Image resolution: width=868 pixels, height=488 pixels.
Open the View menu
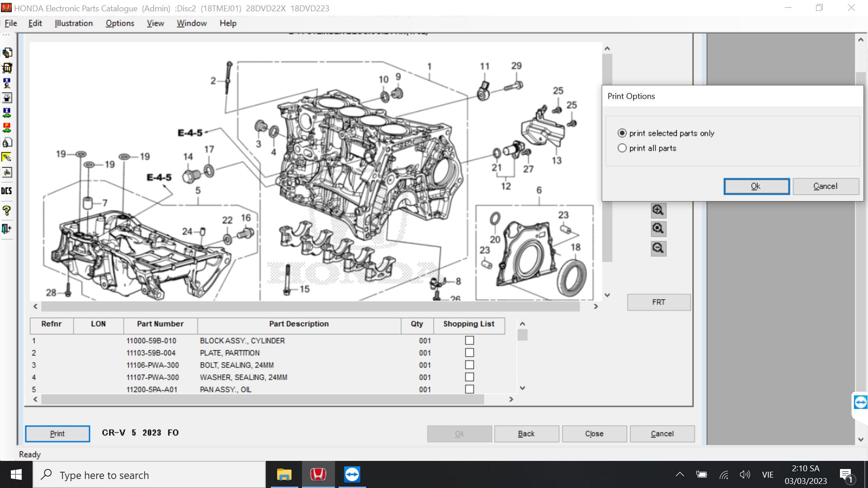click(x=155, y=23)
